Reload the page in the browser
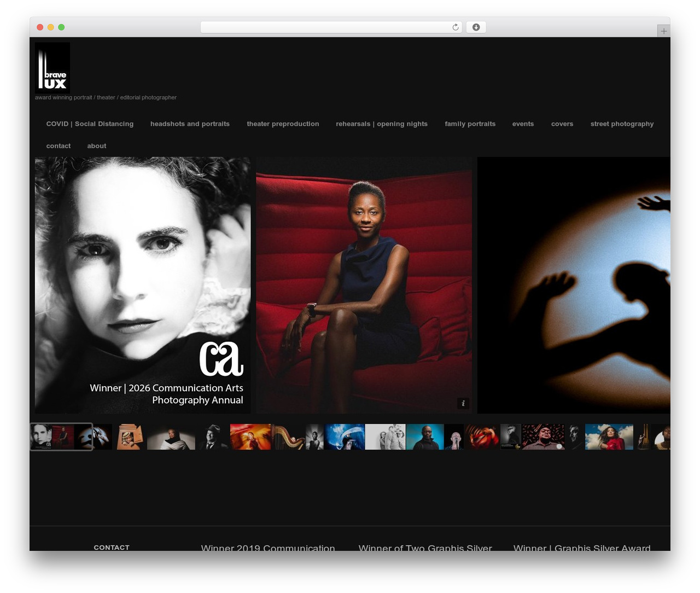Viewport: 700px width, 593px height. [455, 27]
